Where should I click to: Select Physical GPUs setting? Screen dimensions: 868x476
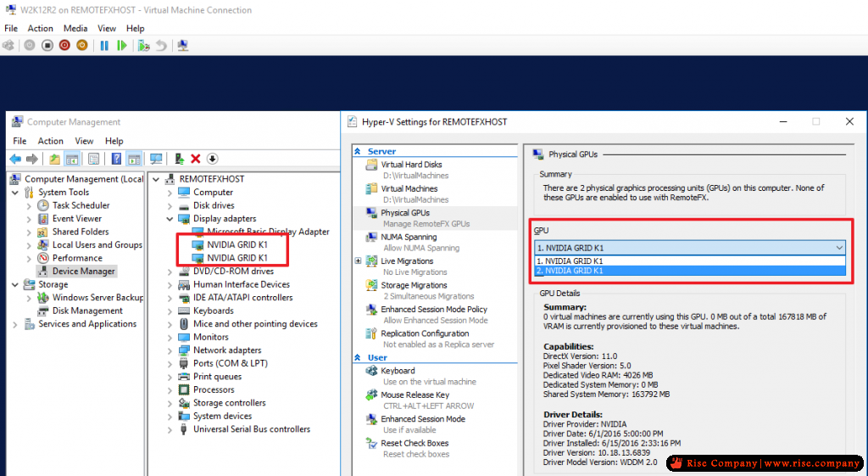pos(405,213)
